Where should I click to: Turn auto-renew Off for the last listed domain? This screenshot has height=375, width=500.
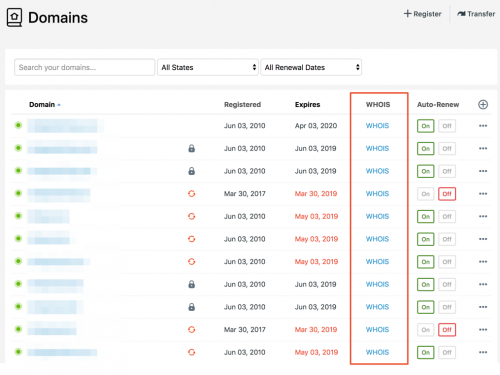(x=447, y=352)
